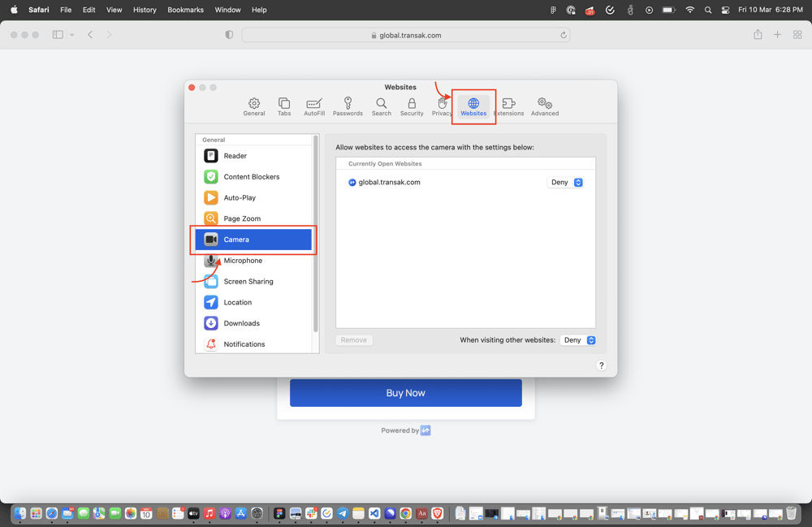Open the AutoFill preferences pane

point(314,106)
